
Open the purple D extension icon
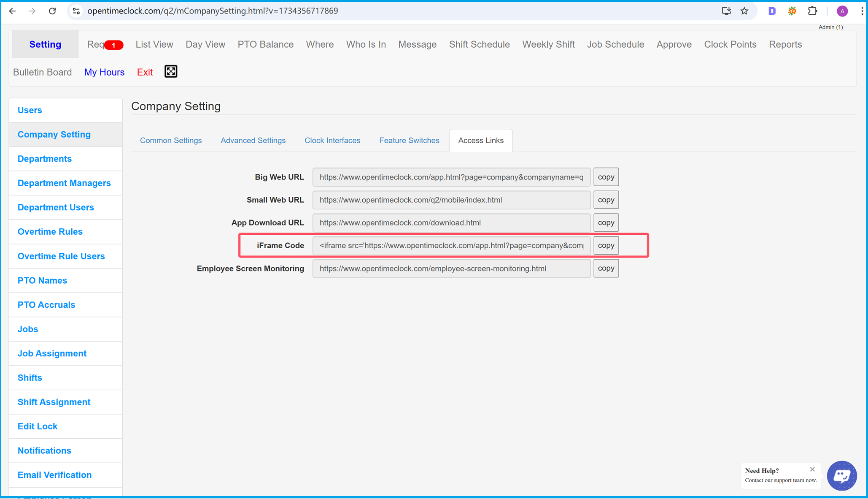(772, 11)
